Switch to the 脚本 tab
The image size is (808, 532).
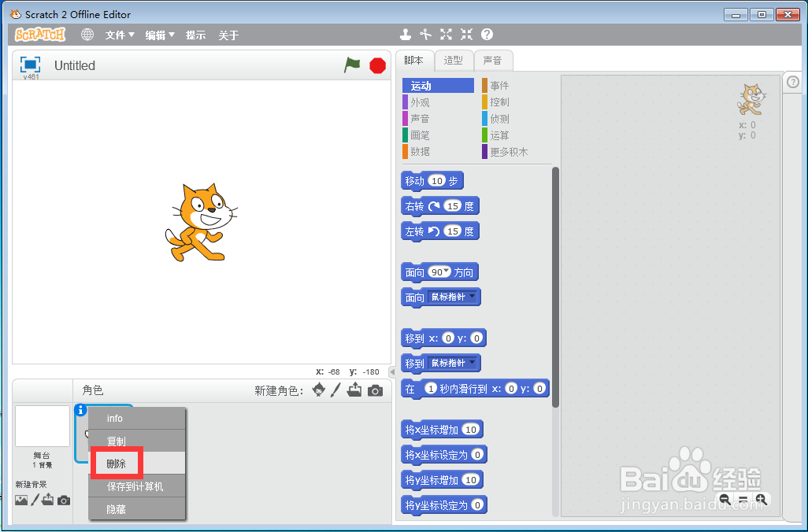[413, 61]
